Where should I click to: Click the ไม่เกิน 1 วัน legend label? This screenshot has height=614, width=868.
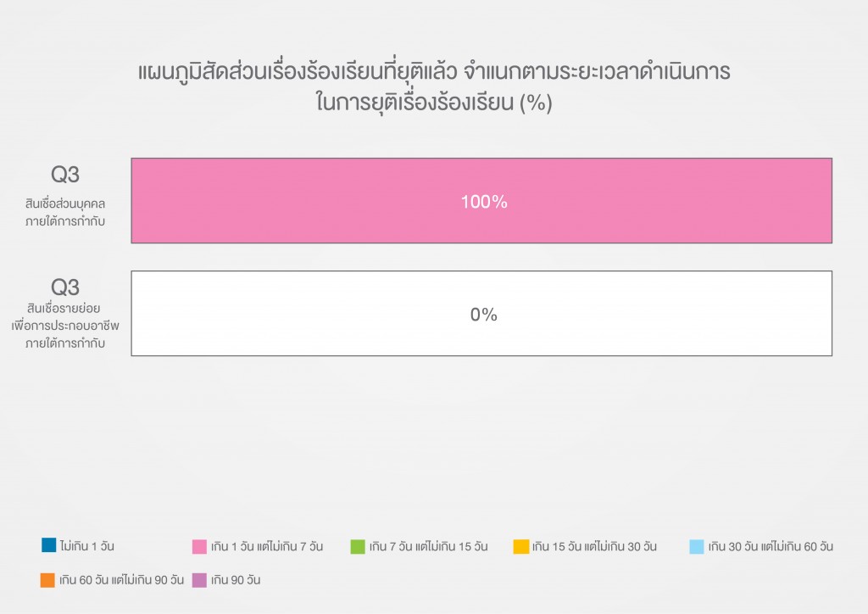[x=86, y=546]
